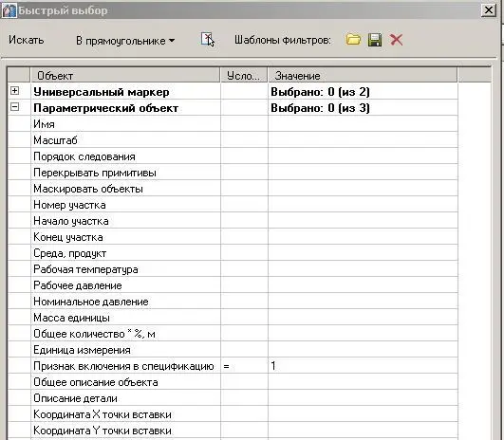Click the 'Объект' column header
Image resolution: width=504 pixels, height=440 pixels.
[125, 76]
